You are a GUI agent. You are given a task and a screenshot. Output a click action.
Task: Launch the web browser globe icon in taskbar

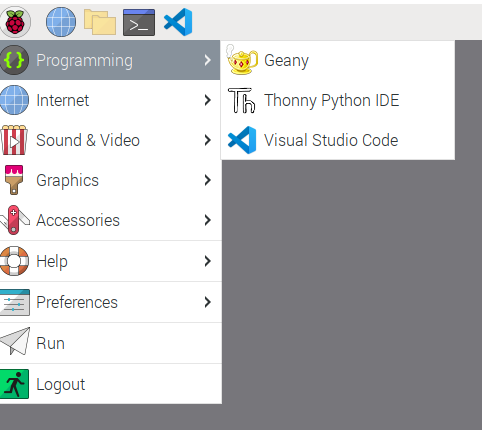[61, 22]
